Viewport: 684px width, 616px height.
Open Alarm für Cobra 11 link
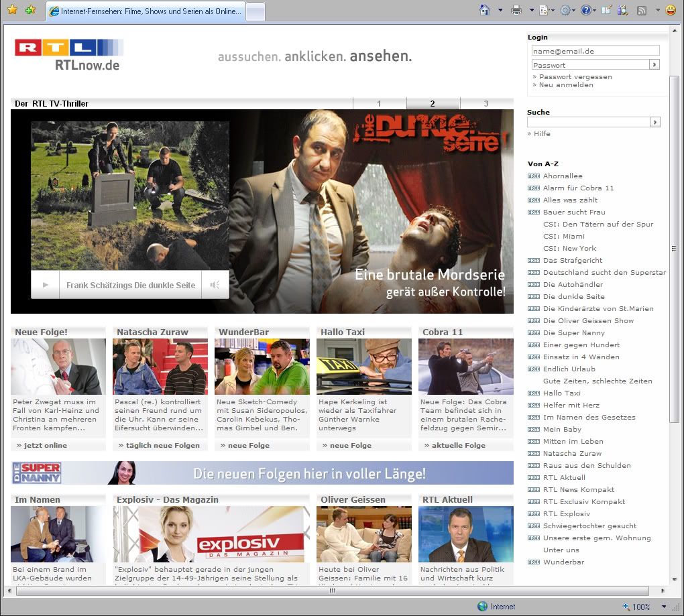pyautogui.click(x=579, y=188)
